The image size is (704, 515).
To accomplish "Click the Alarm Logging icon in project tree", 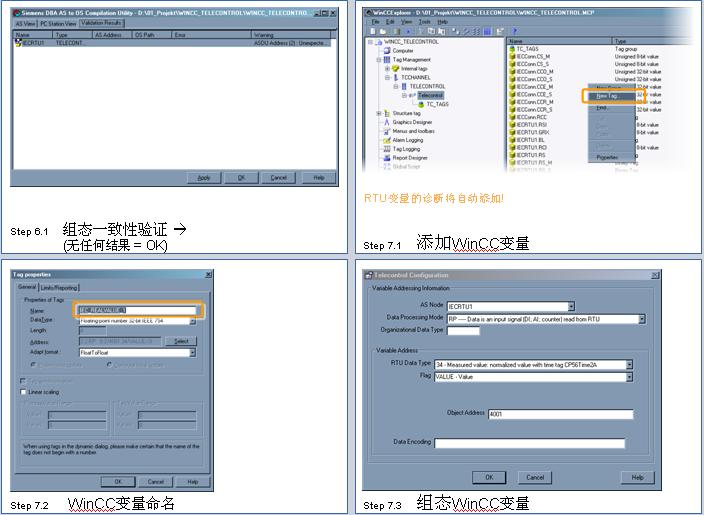I will 387,140.
